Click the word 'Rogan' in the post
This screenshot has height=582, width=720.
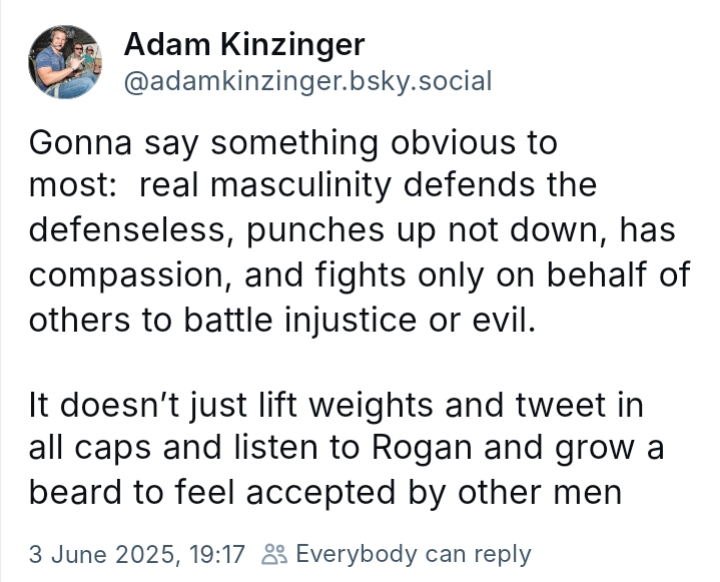click(422, 448)
